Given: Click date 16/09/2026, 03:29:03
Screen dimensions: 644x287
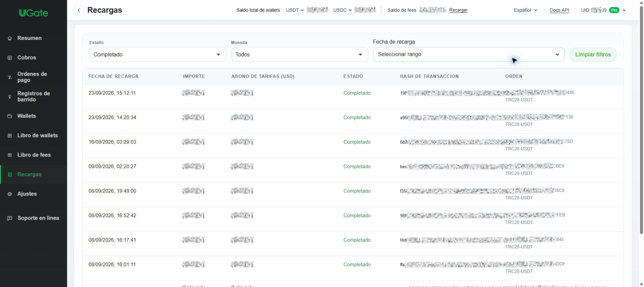Looking at the screenshot, I should (x=112, y=142).
